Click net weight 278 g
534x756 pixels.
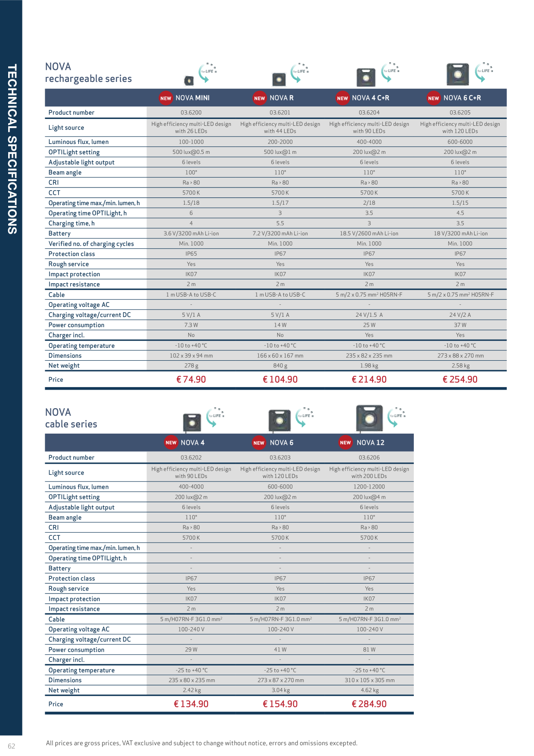pyautogui.click(x=191, y=366)
